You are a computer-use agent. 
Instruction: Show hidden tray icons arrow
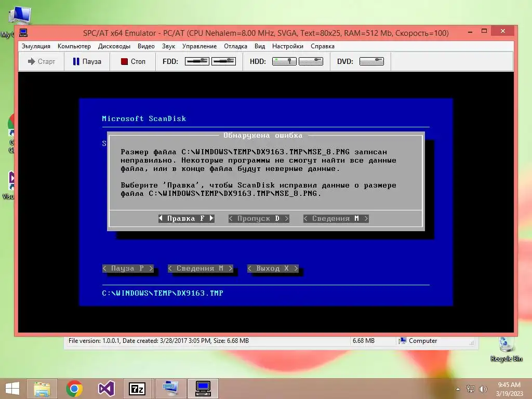click(458, 389)
